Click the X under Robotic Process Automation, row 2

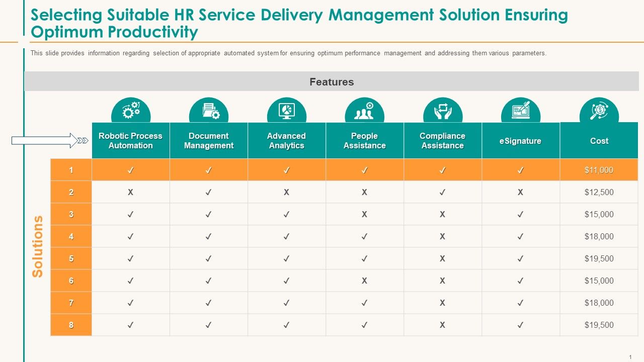point(130,192)
